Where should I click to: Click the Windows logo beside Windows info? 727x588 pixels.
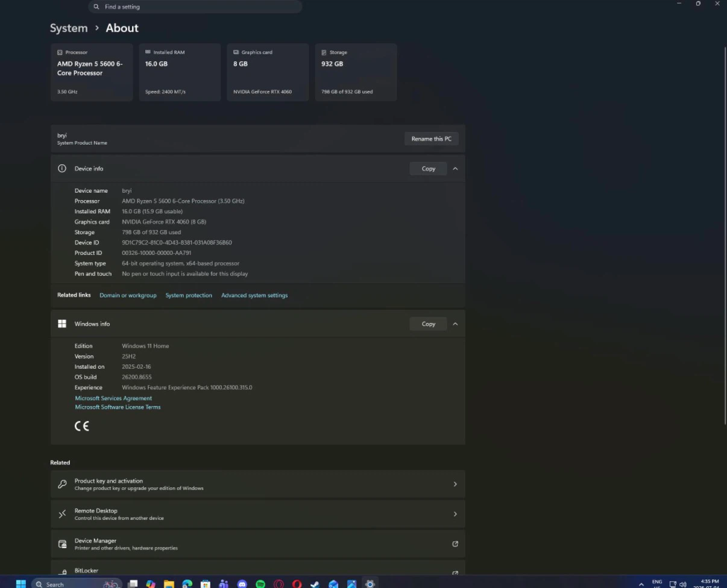[62, 324]
